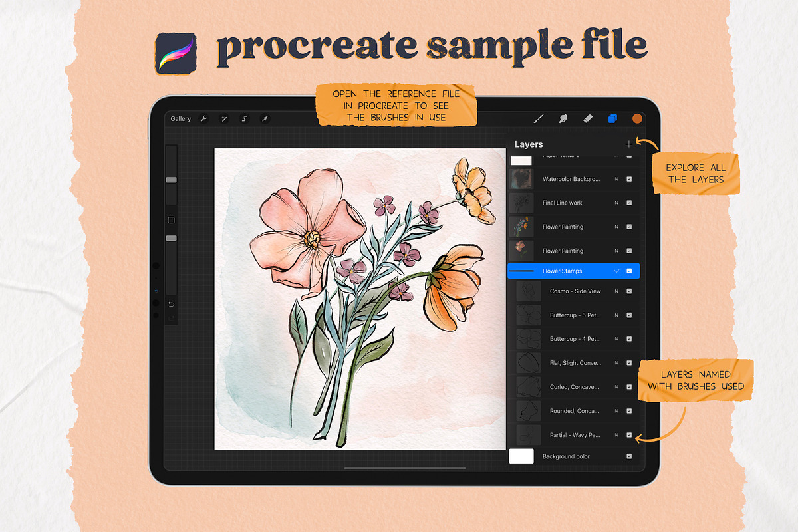Open blend mode N for Partial - Wavy Pe...
Image resolution: width=798 pixels, height=532 pixels.
point(616,435)
